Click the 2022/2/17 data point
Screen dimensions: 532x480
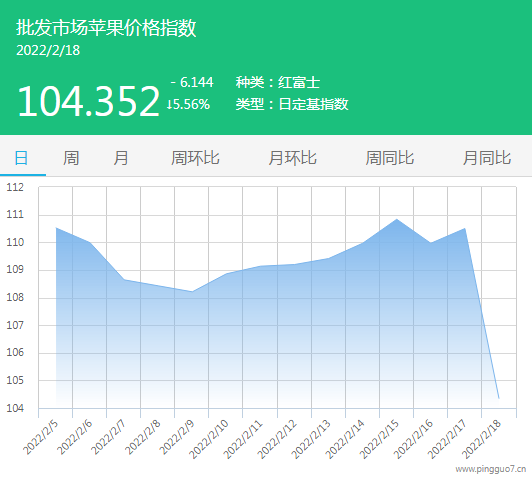(x=465, y=229)
